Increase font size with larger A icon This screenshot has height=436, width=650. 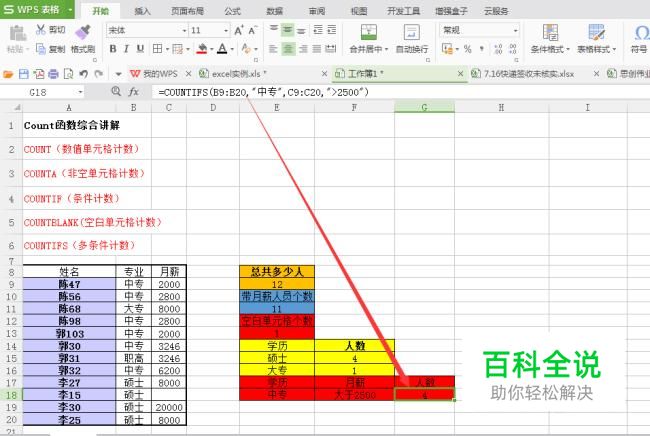click(x=238, y=30)
